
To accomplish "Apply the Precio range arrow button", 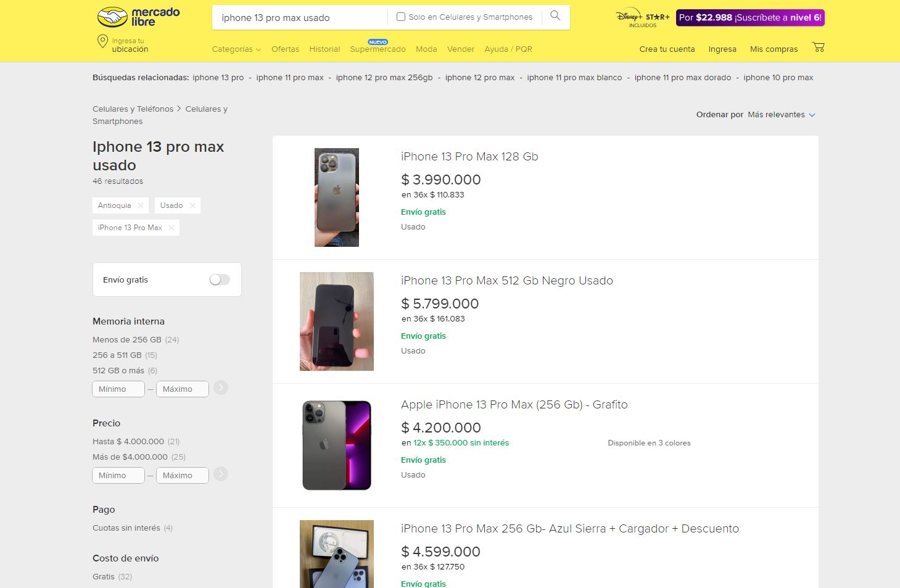I will click(221, 474).
